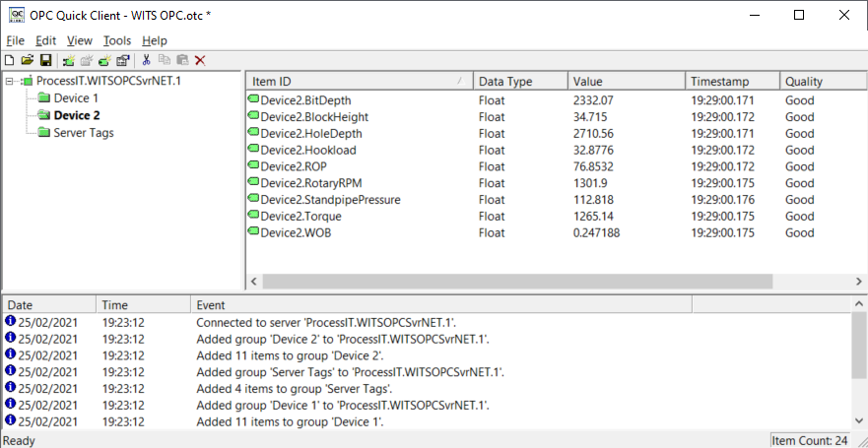Click the New file toolbar icon

click(10, 60)
